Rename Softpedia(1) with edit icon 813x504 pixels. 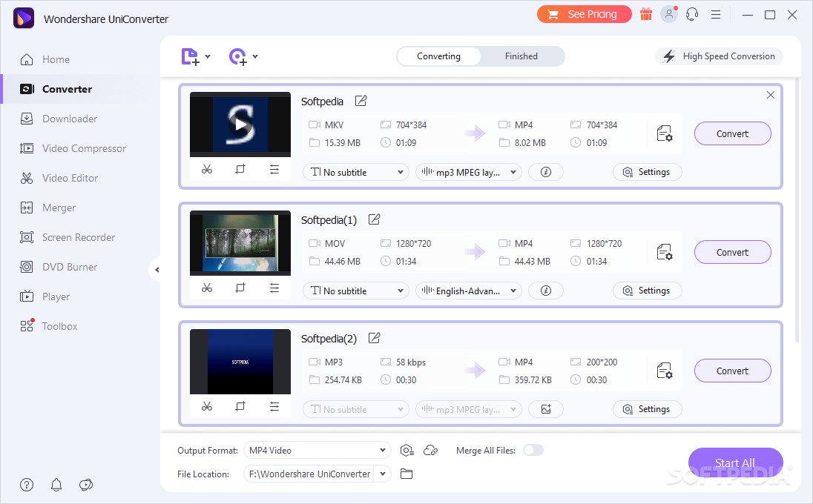[x=375, y=219]
